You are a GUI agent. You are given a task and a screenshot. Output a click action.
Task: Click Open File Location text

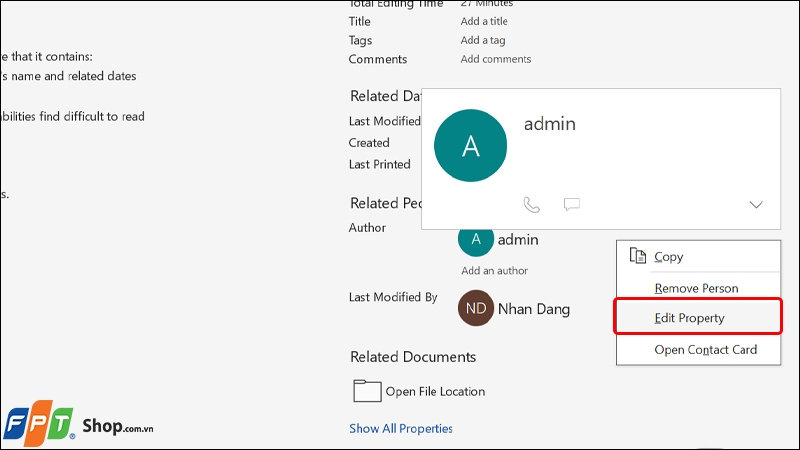pyautogui.click(x=435, y=391)
